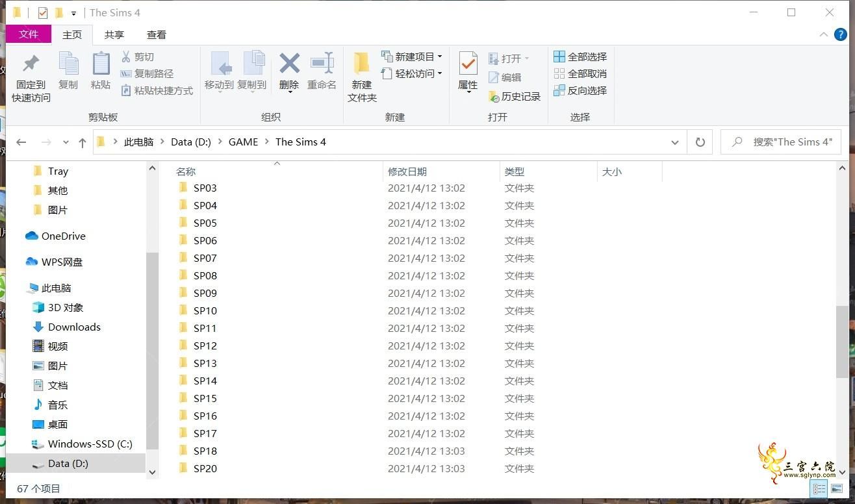Open the File (文件) tab
This screenshot has width=855, height=504.
coord(29,34)
